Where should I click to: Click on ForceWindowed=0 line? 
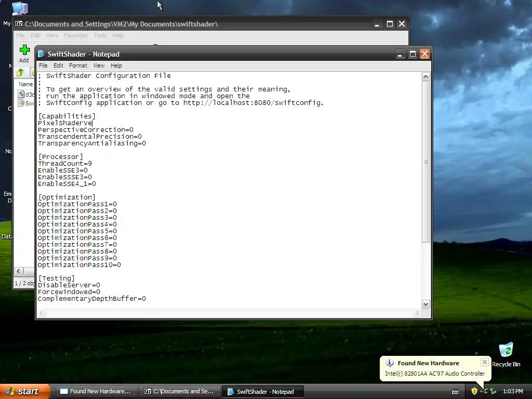coord(69,292)
